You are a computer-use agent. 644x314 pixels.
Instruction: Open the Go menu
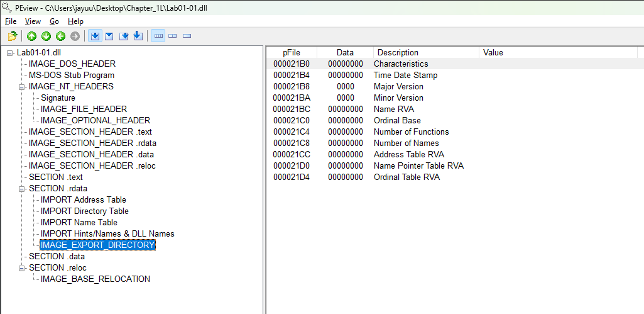pos(55,21)
